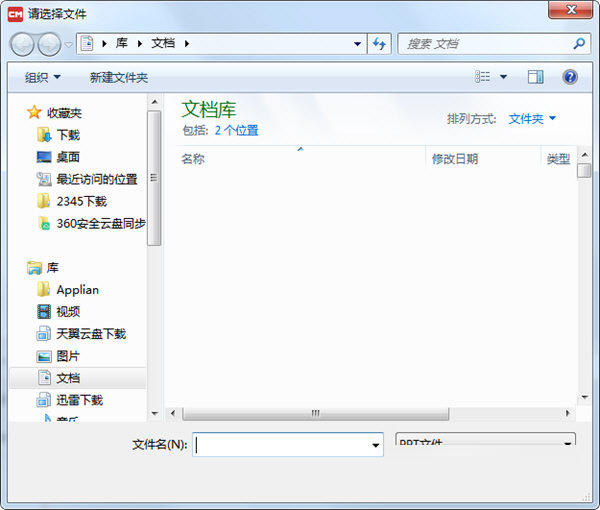Click the navigation pane scrollbar thumb

pyautogui.click(x=154, y=178)
